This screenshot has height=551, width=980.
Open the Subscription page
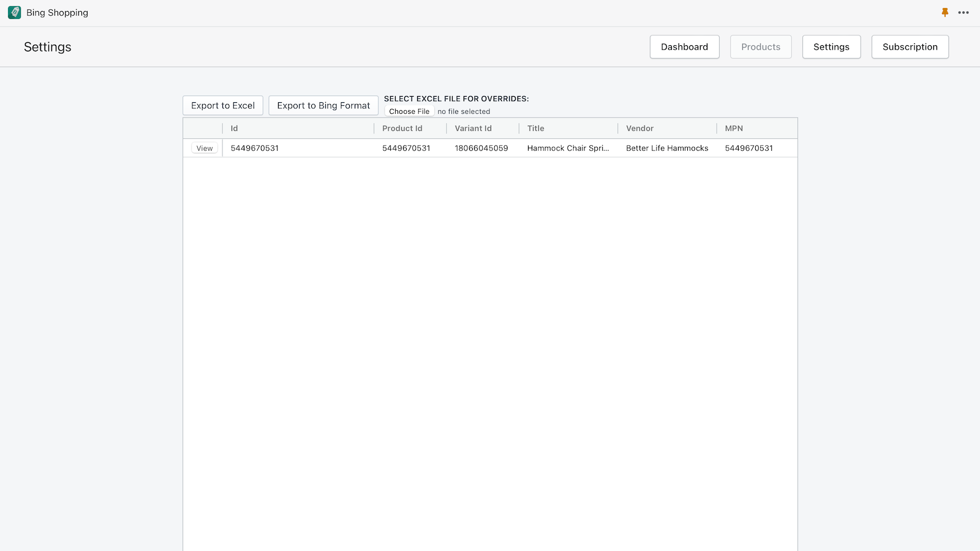[x=910, y=47]
